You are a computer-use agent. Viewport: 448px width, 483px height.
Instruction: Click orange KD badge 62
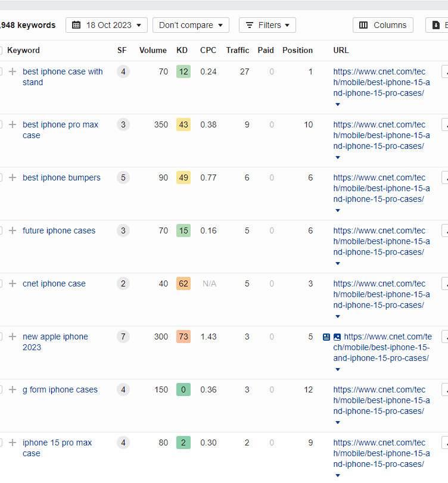pos(183,283)
